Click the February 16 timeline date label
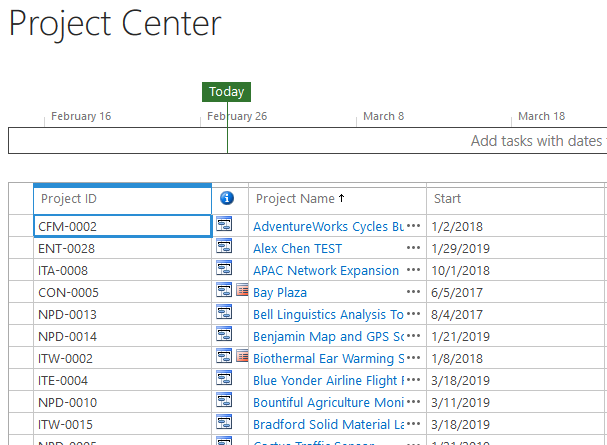Screen dimensions: 607x445 (x=81, y=116)
